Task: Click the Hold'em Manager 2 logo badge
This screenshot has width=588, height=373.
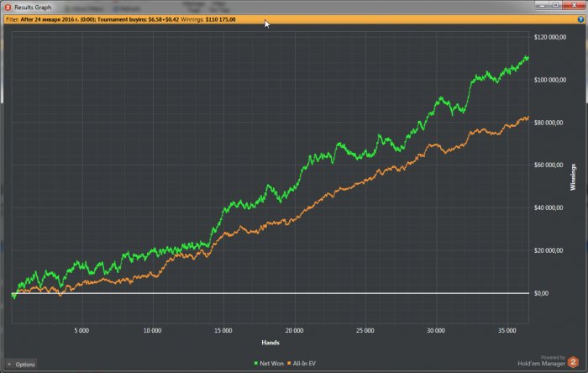Action: pyautogui.click(x=572, y=360)
